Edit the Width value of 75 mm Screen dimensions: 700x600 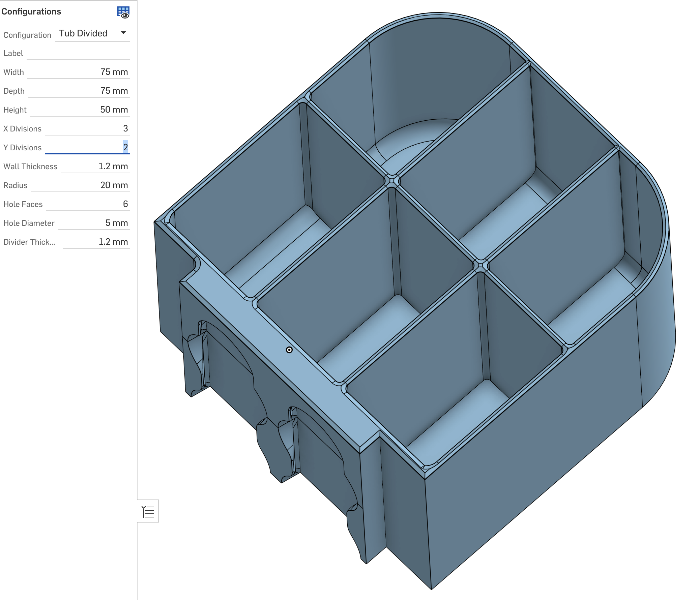pyautogui.click(x=79, y=72)
